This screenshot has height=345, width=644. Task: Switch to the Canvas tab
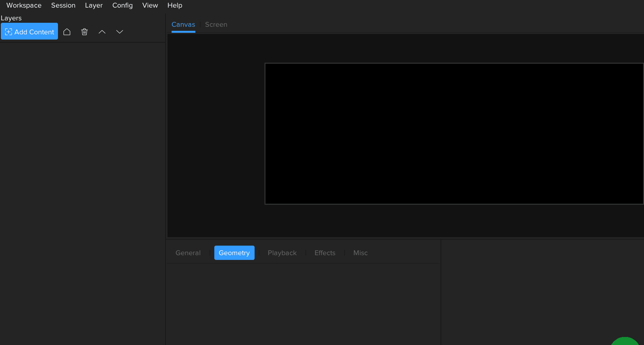pos(183,24)
